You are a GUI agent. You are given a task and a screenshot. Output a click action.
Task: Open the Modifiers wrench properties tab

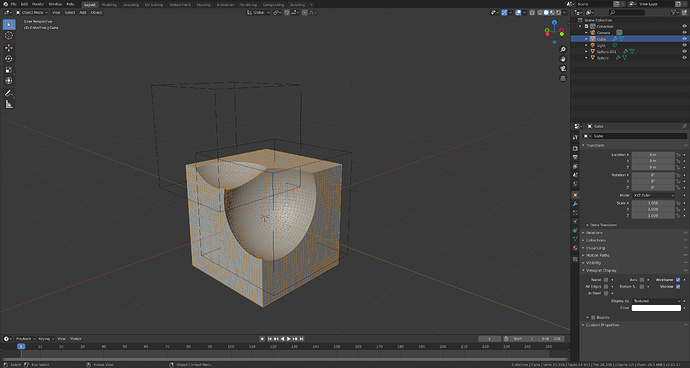(x=575, y=204)
